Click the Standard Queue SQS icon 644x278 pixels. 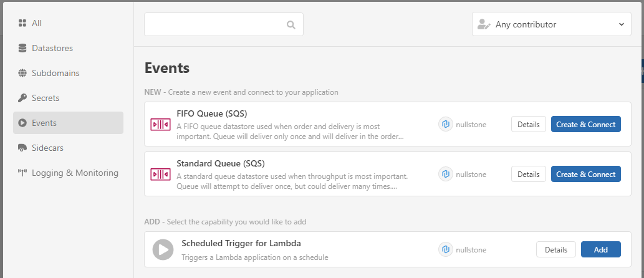[160, 174]
